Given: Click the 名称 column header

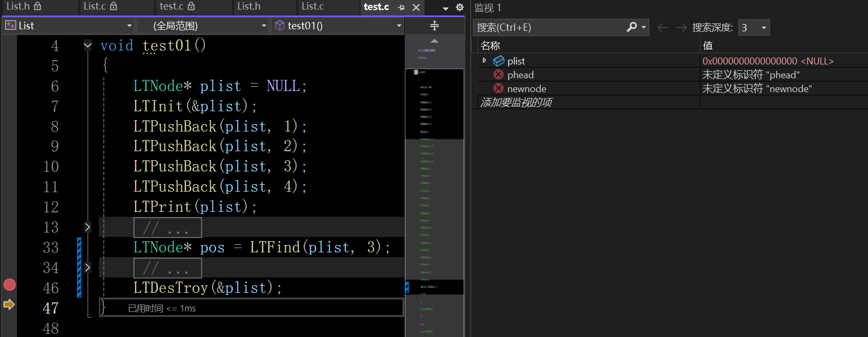Looking at the screenshot, I should (588, 46).
